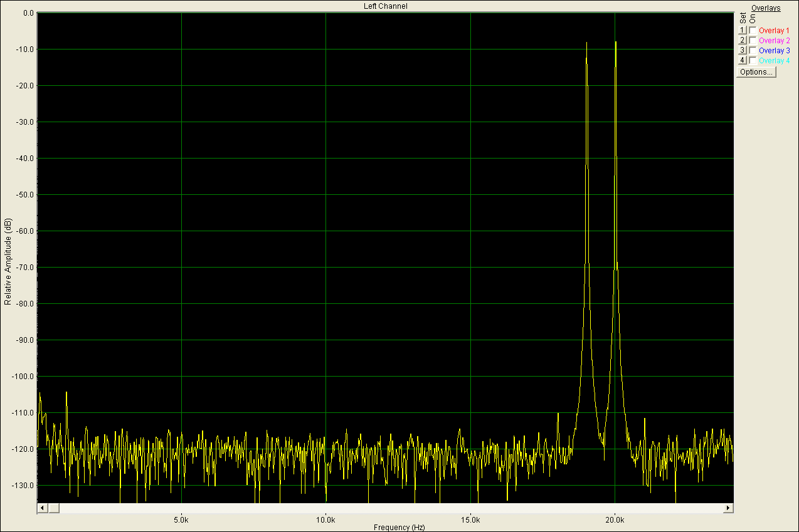Click the magenta Overlay 2 label
This screenshot has width=799, height=532.
774,41
